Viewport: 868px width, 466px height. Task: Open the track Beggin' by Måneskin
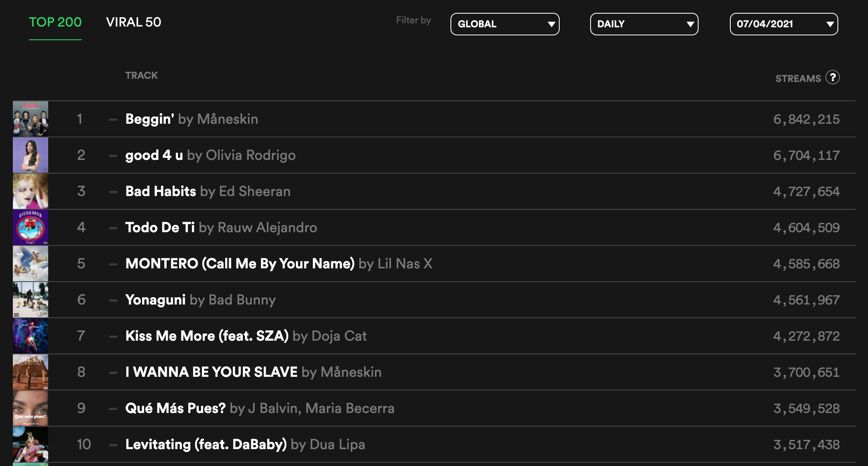coord(192,119)
